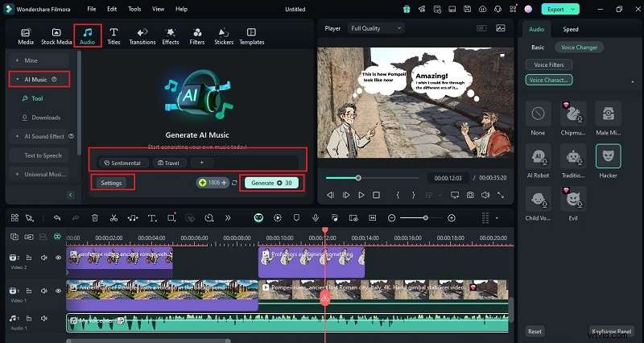Open the Filters tab

(197, 36)
